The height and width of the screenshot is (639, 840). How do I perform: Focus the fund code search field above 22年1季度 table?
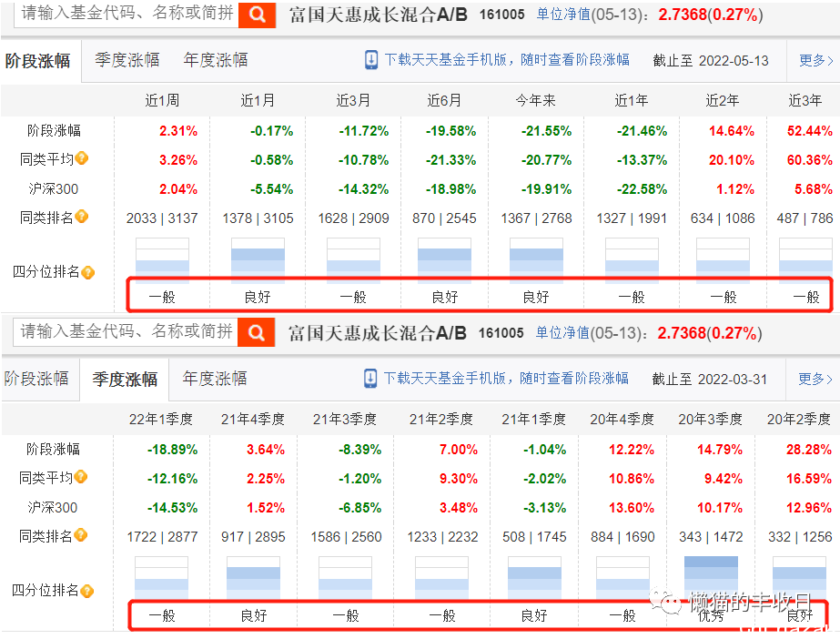click(126, 331)
